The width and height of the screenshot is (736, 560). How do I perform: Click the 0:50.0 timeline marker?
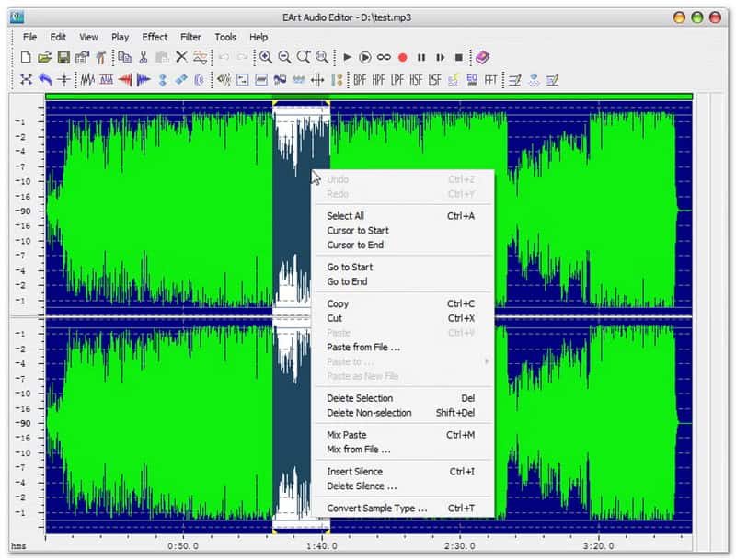click(183, 546)
